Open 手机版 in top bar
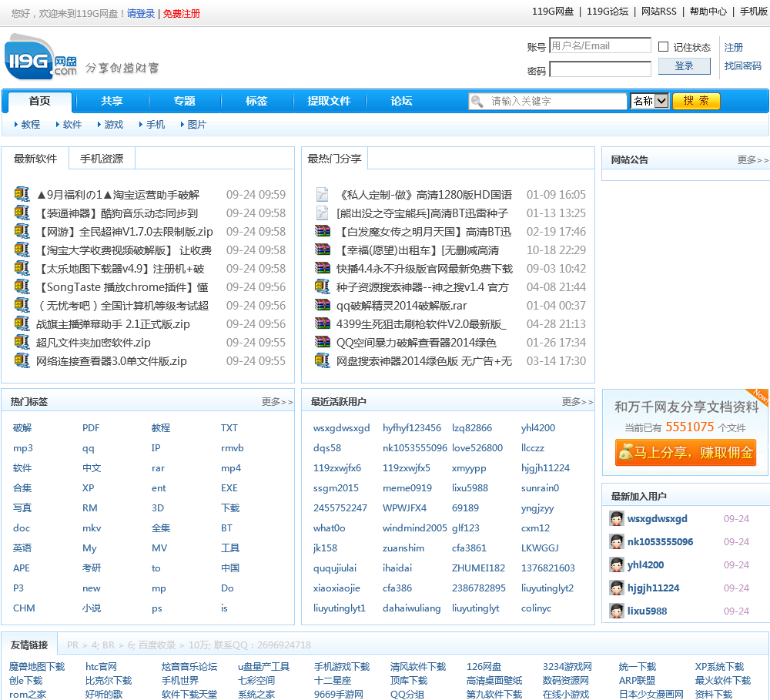Viewport: 770px width, 700px height. [754, 12]
